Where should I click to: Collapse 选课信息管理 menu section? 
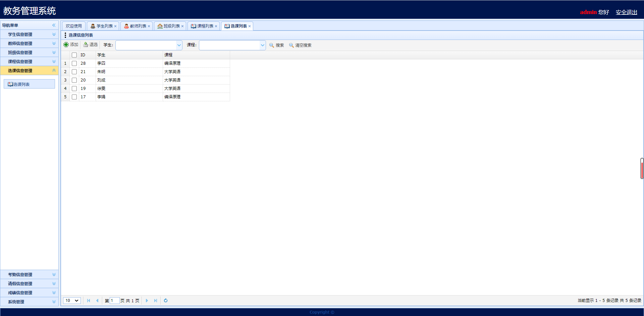[x=54, y=70]
